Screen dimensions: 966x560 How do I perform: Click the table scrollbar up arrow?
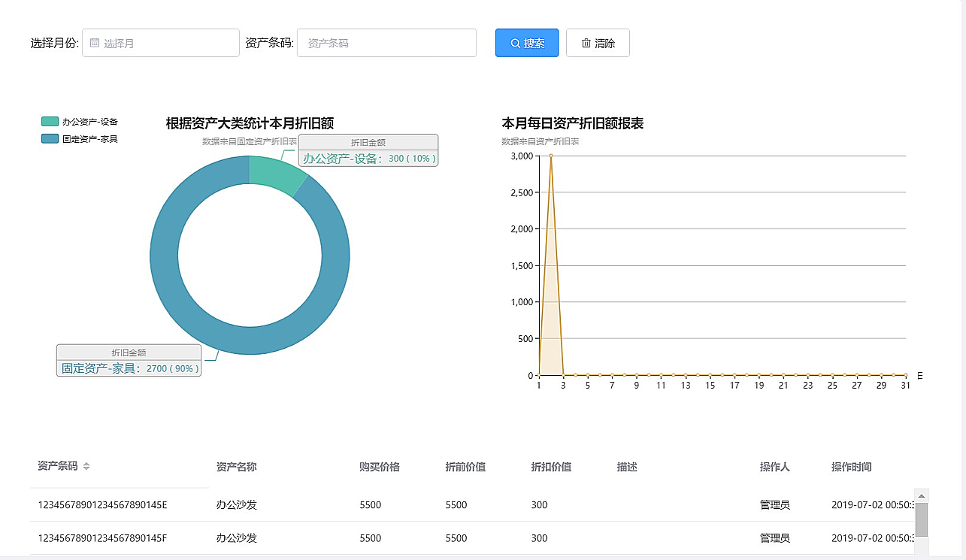pyautogui.click(x=921, y=495)
